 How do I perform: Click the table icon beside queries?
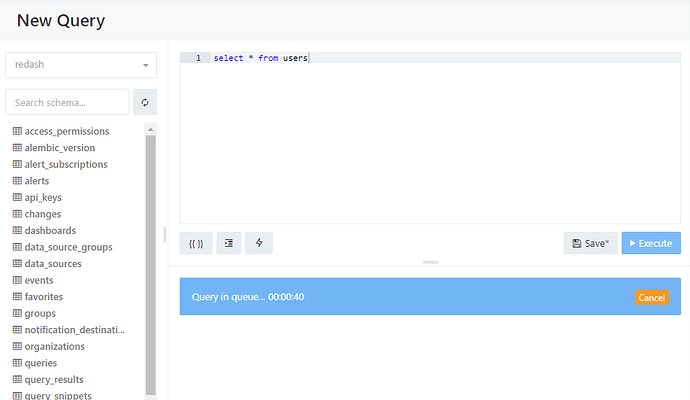pyautogui.click(x=17, y=363)
